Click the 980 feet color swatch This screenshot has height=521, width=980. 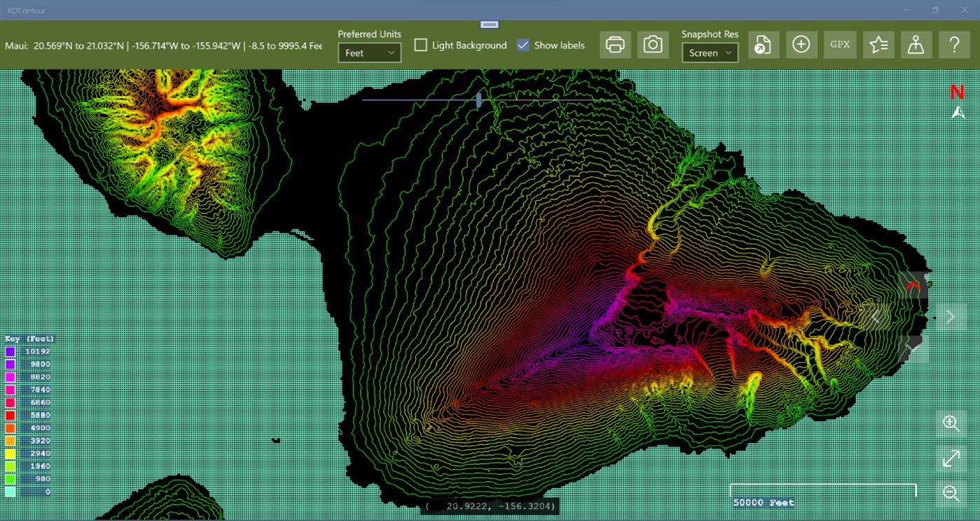pos(11,479)
